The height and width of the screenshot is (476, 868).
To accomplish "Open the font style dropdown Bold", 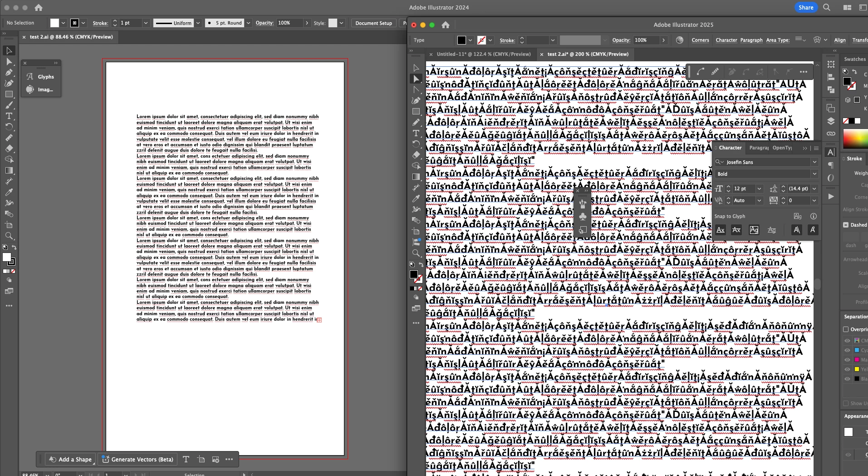I will [814, 174].
